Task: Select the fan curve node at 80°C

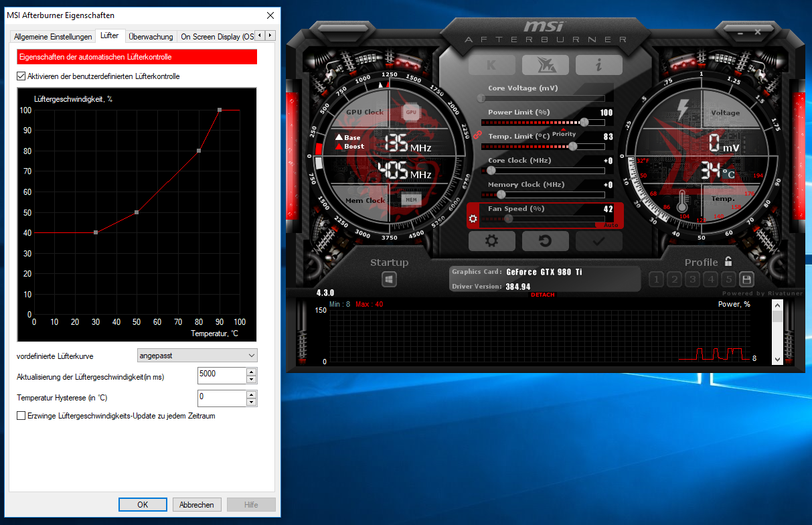Action: click(199, 151)
